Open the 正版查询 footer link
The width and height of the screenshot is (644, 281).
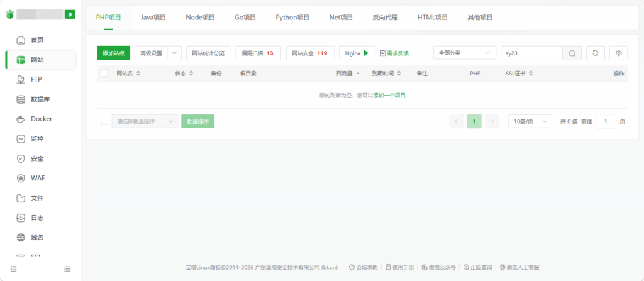(x=478, y=267)
